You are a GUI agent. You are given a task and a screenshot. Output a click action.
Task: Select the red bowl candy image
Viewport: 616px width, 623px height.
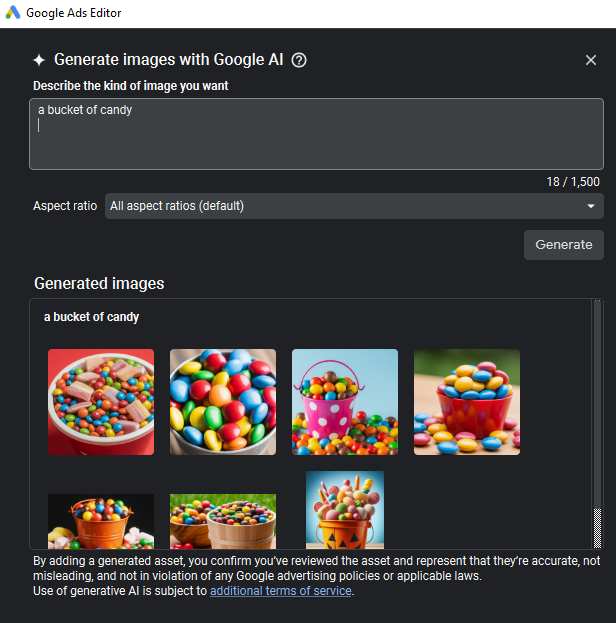click(101, 402)
